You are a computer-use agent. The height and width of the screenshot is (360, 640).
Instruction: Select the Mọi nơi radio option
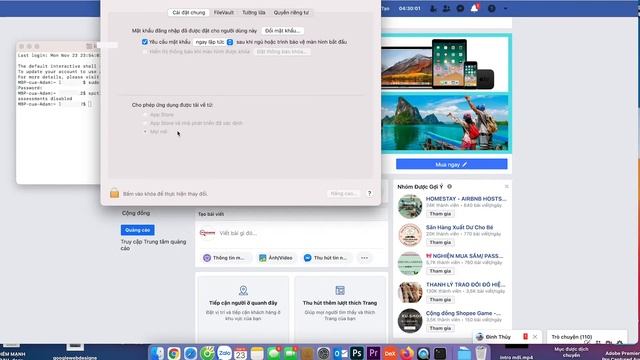click(x=145, y=131)
